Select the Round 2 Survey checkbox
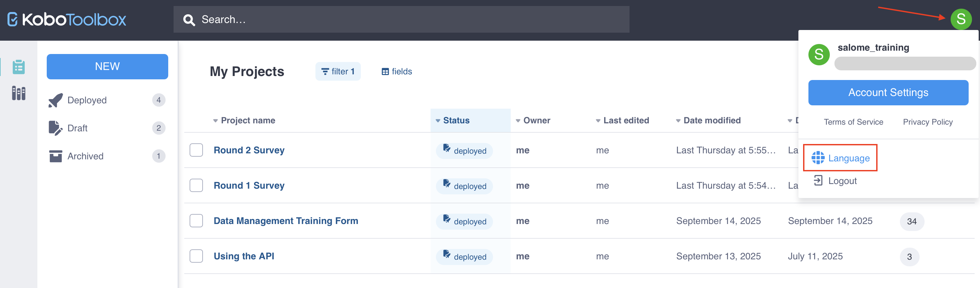Screen dimensions: 980x288 point(196,150)
